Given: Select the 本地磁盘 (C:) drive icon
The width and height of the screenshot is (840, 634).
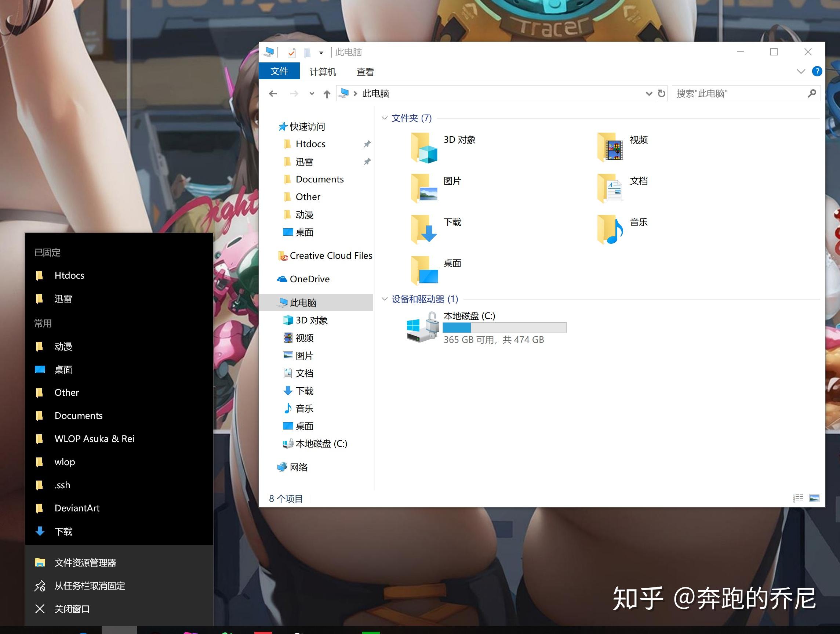Looking at the screenshot, I should (x=423, y=328).
